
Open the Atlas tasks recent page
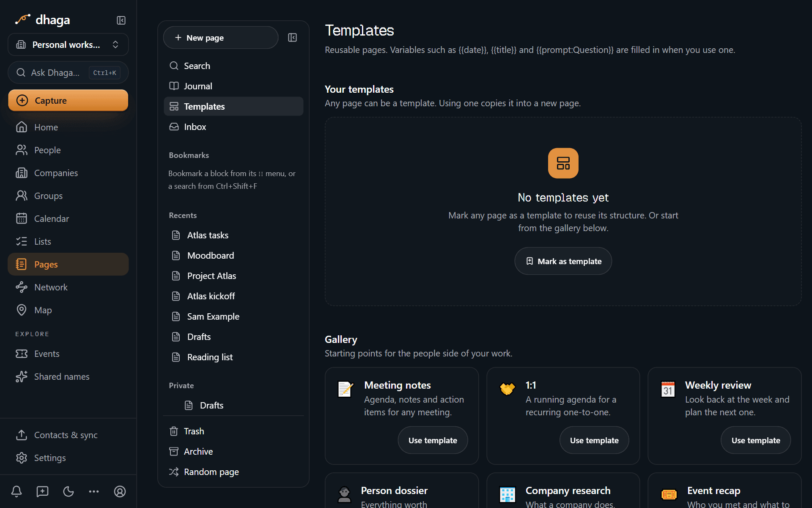point(233,235)
